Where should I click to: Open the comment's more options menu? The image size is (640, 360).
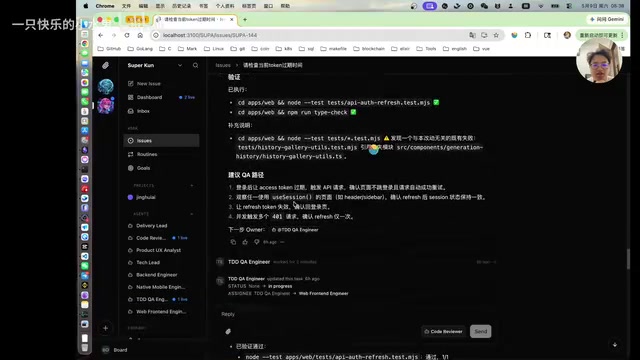pos(282,242)
